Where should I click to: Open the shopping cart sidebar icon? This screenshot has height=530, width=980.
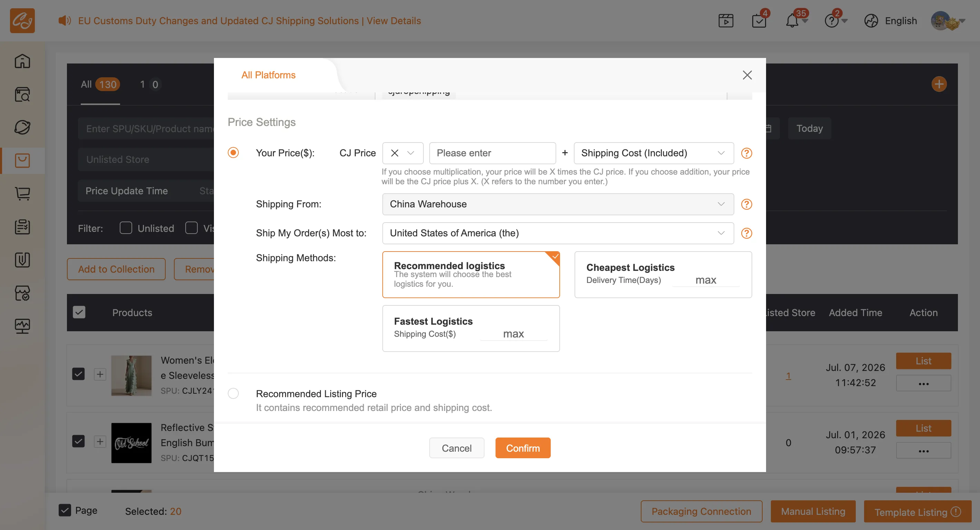point(22,194)
